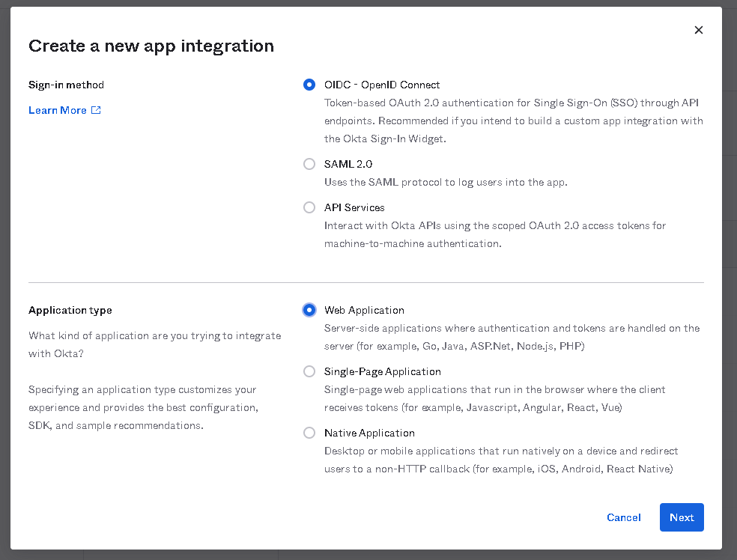The width and height of the screenshot is (737, 560).
Task: Pick the Web Application radio button
Action: click(309, 310)
